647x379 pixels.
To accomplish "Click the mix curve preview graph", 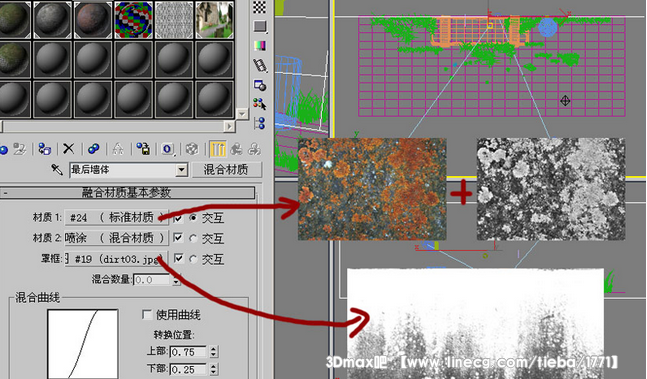I will tap(83, 344).
